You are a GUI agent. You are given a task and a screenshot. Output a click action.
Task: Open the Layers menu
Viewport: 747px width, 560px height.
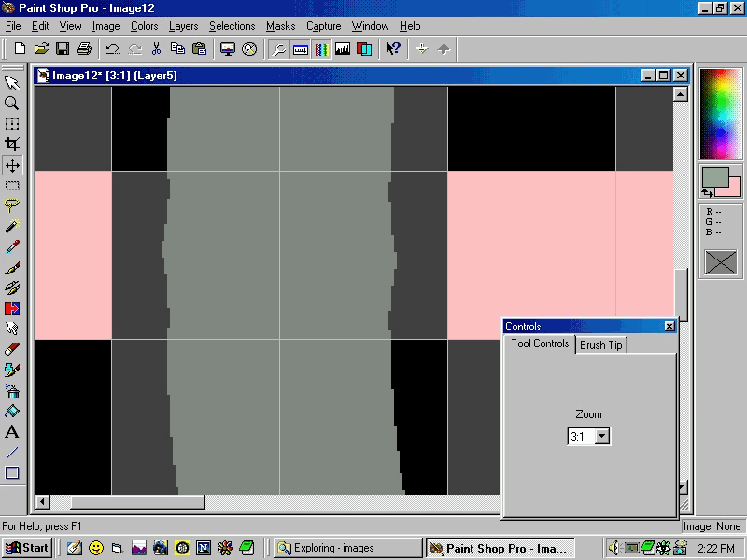183,26
